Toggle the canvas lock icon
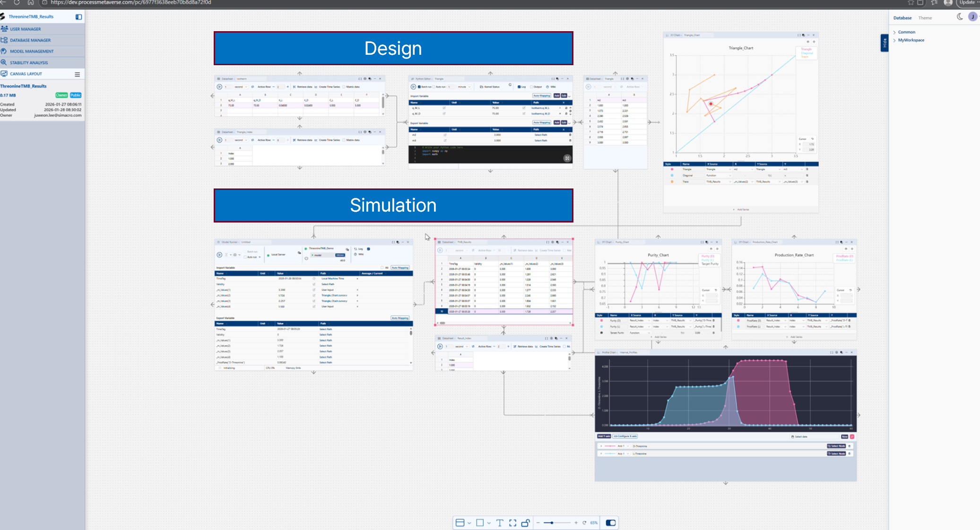Viewport: 980px width, 530px height. coord(525,523)
